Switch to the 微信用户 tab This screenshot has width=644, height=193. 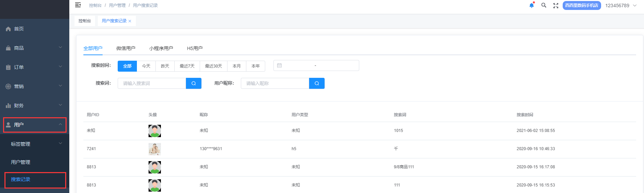click(126, 48)
